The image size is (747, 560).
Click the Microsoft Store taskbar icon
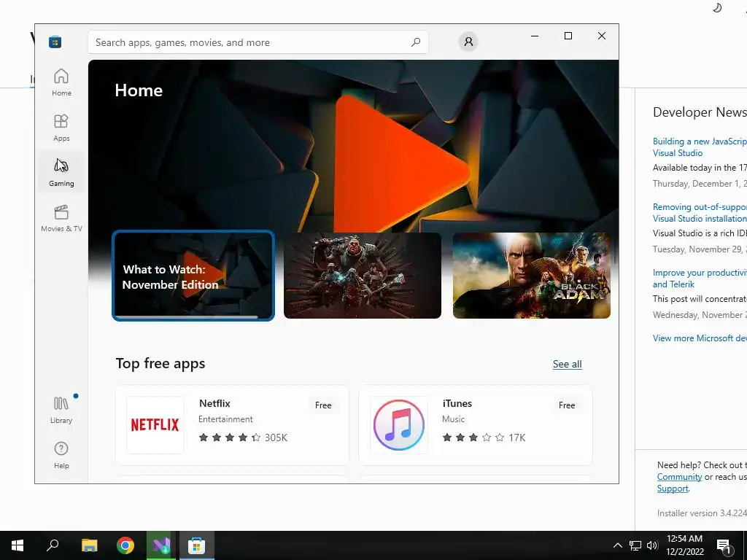[196, 545]
